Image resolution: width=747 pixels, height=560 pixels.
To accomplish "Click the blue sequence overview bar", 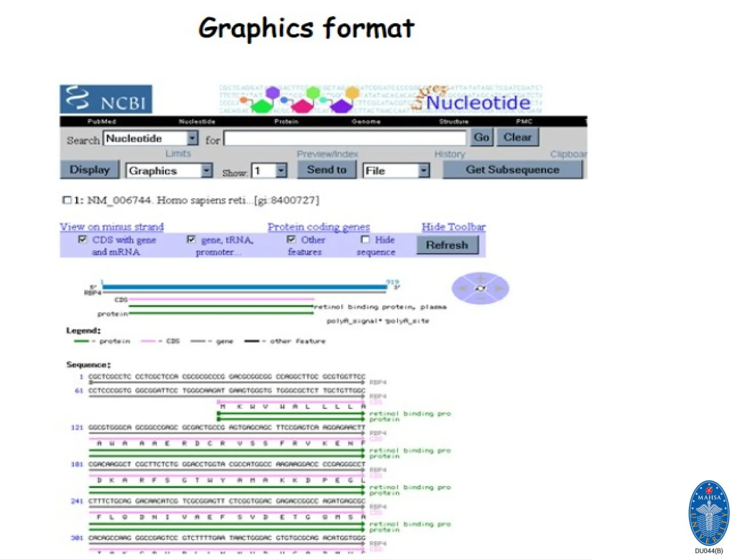I will pos(244,287).
